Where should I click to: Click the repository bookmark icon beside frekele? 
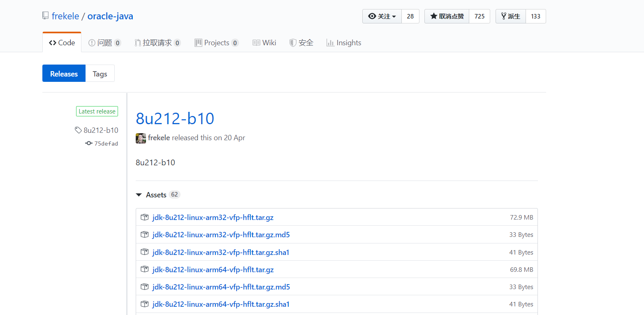point(45,15)
